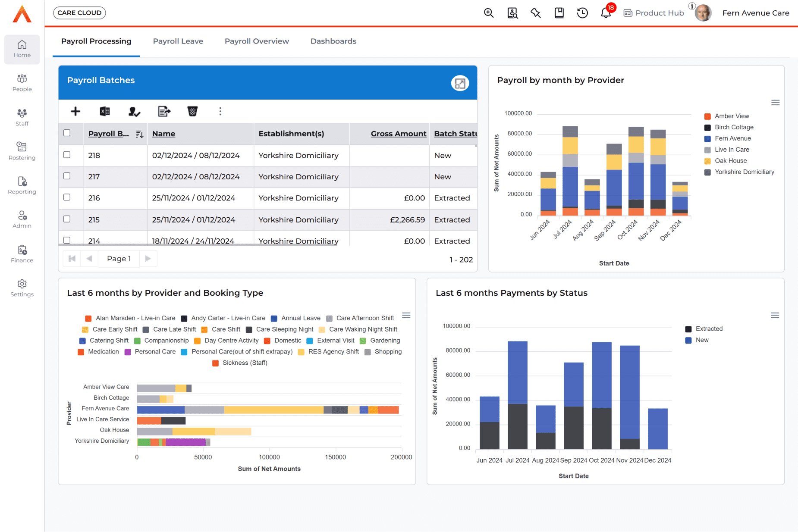Export payroll batches to Excel
This screenshot has height=532, width=798.
(104, 111)
